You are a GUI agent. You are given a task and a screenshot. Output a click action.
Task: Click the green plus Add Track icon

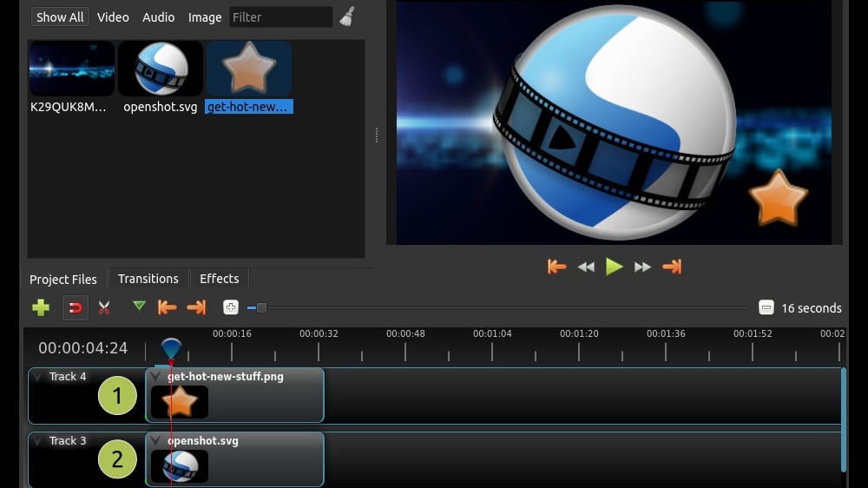(41, 307)
